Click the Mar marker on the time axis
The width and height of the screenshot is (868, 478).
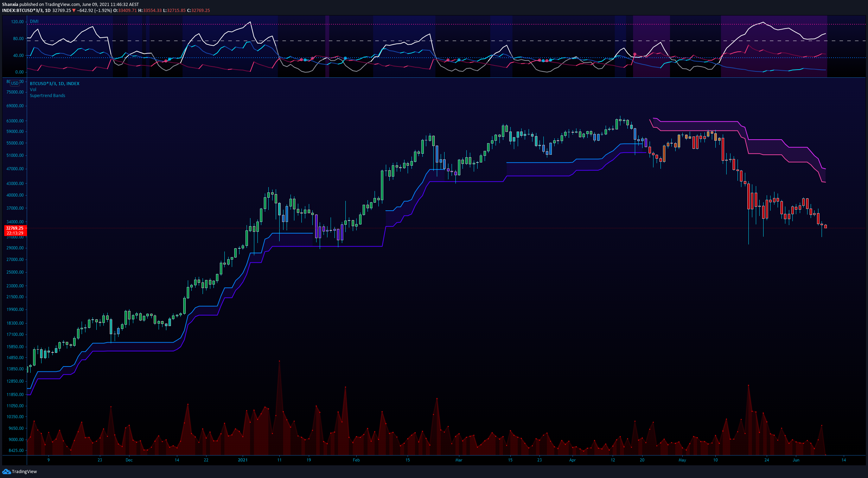[x=459, y=460]
